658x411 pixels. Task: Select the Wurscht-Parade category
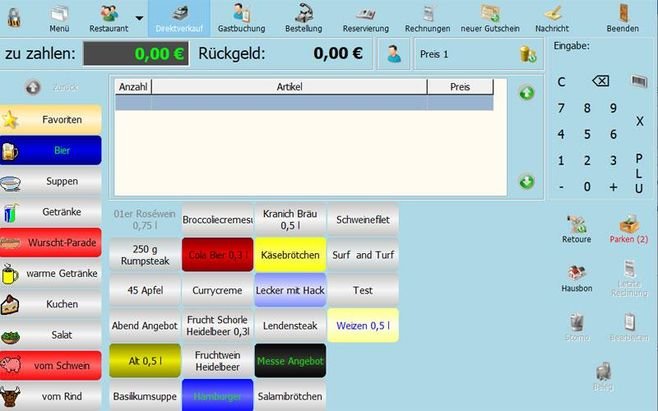pyautogui.click(x=51, y=242)
